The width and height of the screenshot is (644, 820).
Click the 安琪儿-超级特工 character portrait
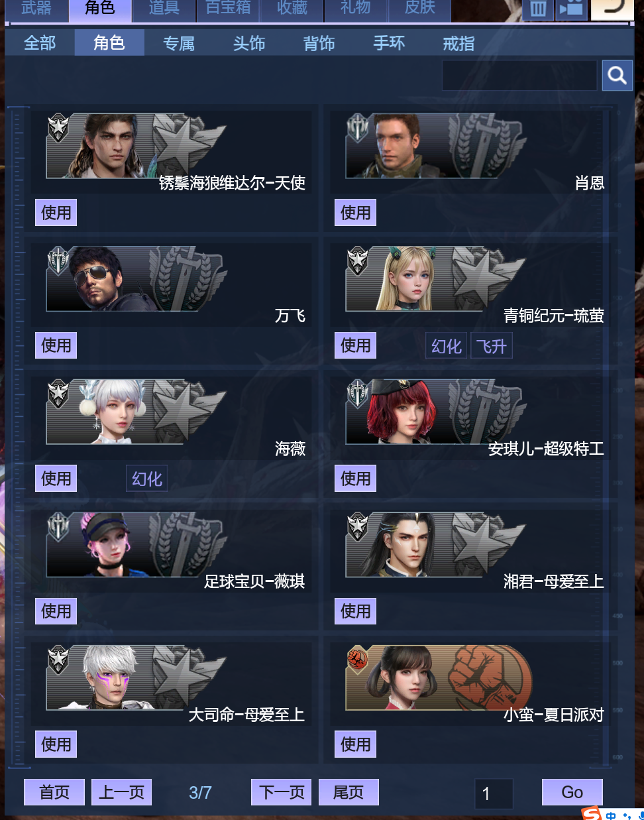[402, 412]
